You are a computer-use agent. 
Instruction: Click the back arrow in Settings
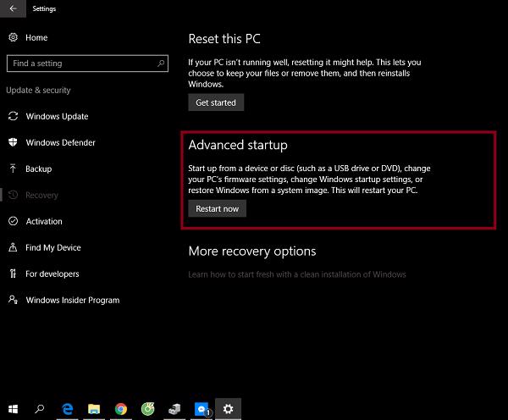tap(13, 9)
